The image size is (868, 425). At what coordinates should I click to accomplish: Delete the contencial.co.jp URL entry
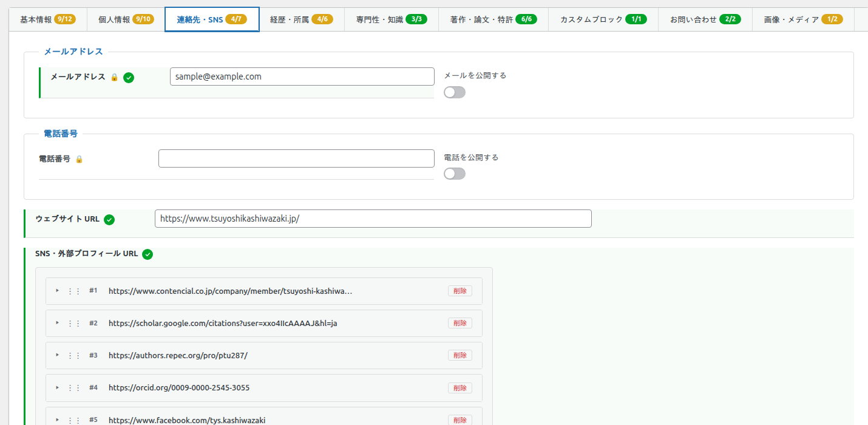point(460,291)
